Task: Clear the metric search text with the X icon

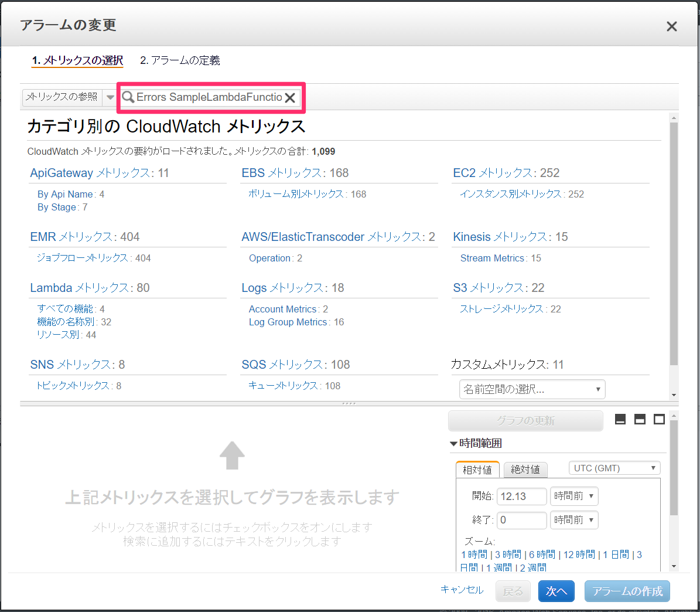Action: pos(290,97)
